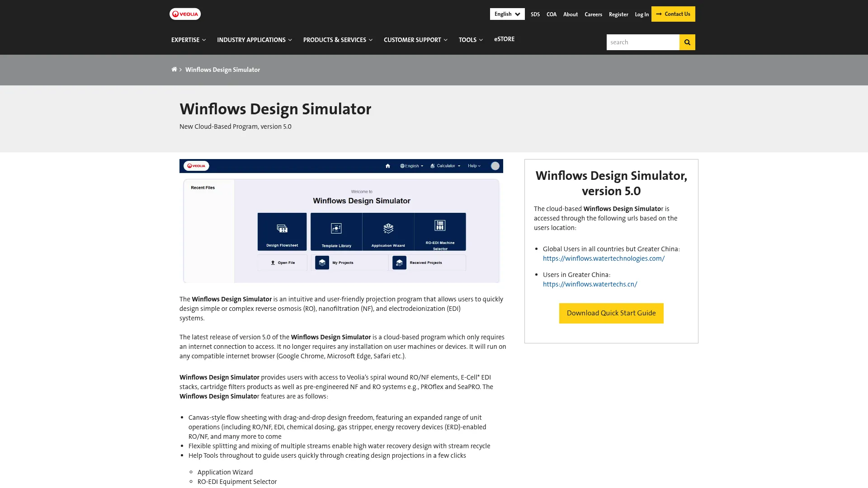Open the Register link
The height and width of the screenshot is (488, 868).
(618, 14)
